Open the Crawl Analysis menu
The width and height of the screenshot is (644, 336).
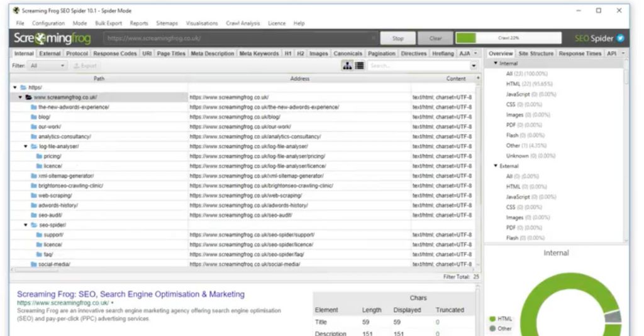[x=243, y=23]
